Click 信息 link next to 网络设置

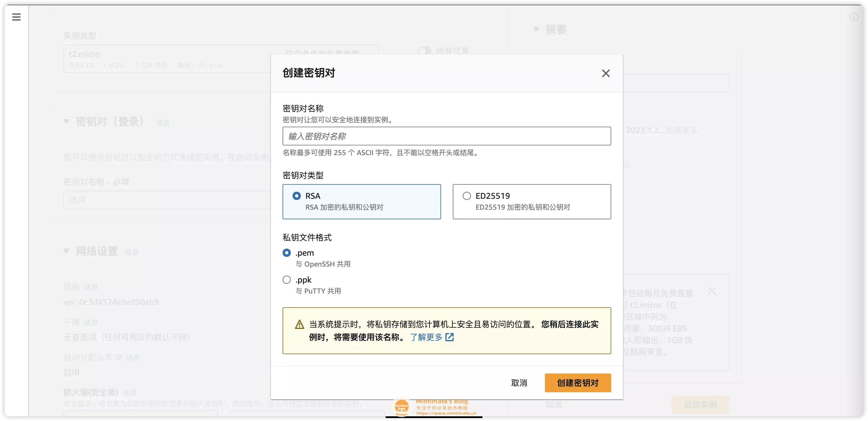tap(131, 252)
